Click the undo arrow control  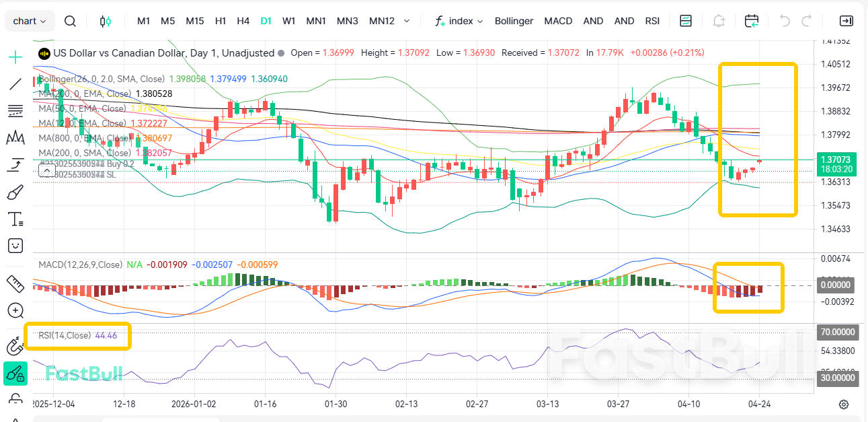783,21
